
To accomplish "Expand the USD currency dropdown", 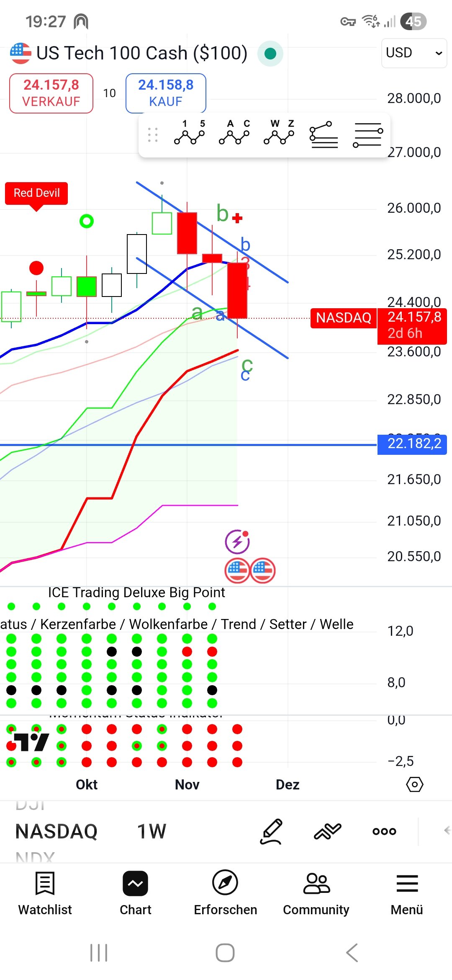I will [413, 53].
